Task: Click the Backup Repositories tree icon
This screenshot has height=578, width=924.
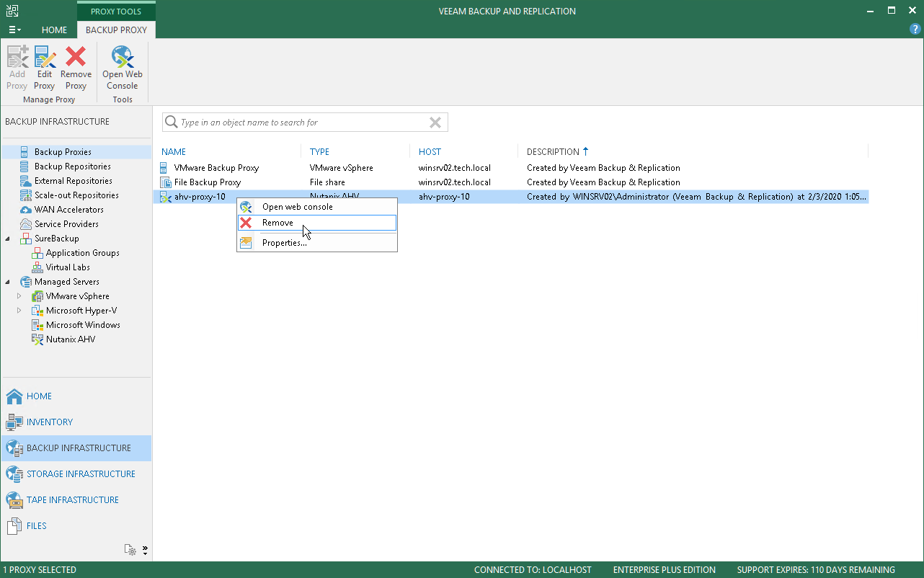Action: (x=25, y=166)
